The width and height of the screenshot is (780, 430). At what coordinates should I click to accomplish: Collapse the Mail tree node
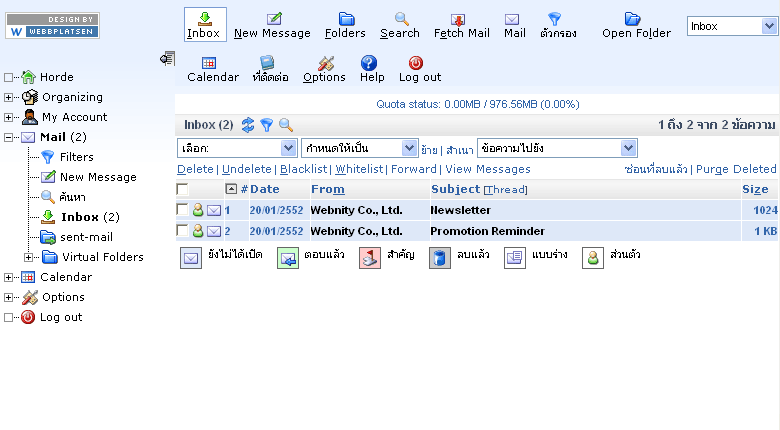click(8, 137)
